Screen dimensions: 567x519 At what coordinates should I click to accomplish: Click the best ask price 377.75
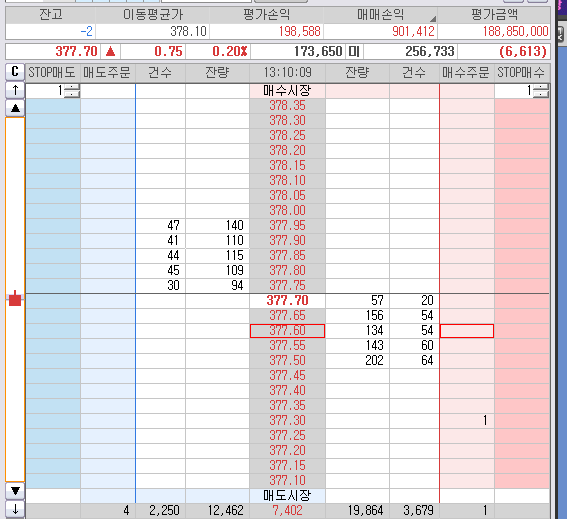(x=287, y=286)
